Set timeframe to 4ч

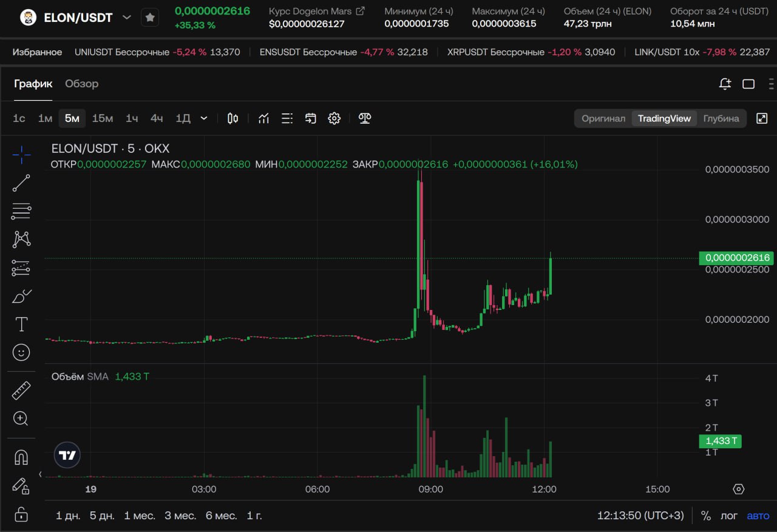[157, 118]
